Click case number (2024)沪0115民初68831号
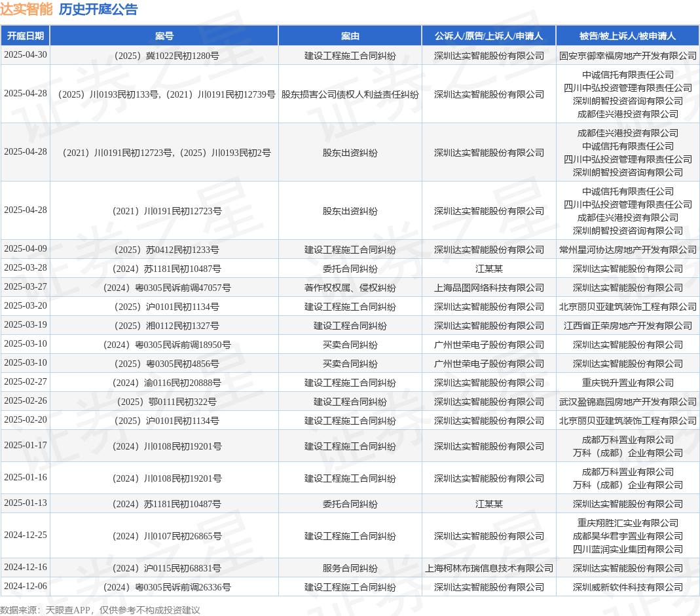This screenshot has height=616, width=700. point(166,568)
